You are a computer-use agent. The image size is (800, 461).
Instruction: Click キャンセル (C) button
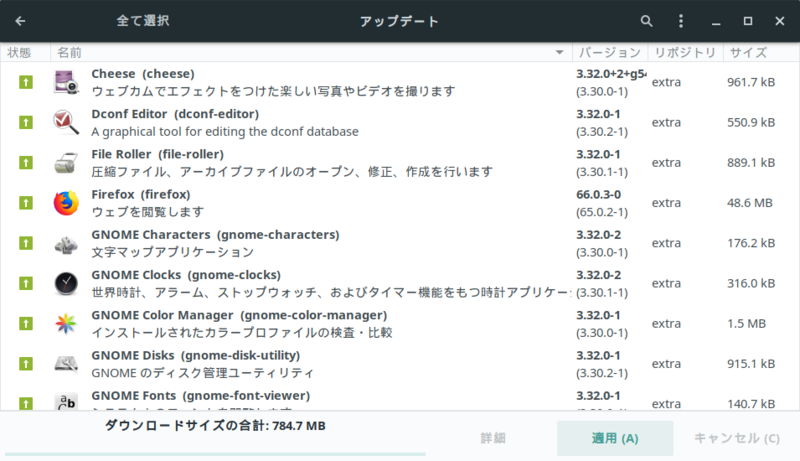click(737, 438)
